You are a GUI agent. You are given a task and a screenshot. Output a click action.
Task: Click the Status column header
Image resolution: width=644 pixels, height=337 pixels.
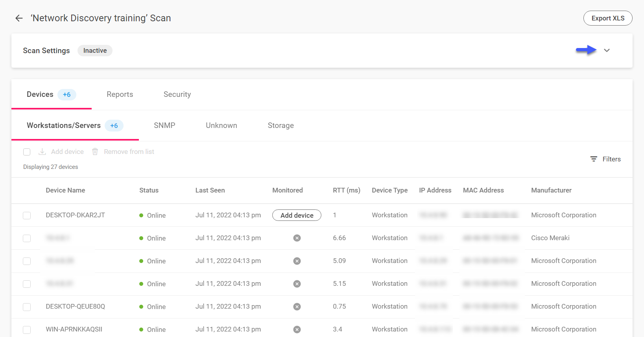coord(149,190)
